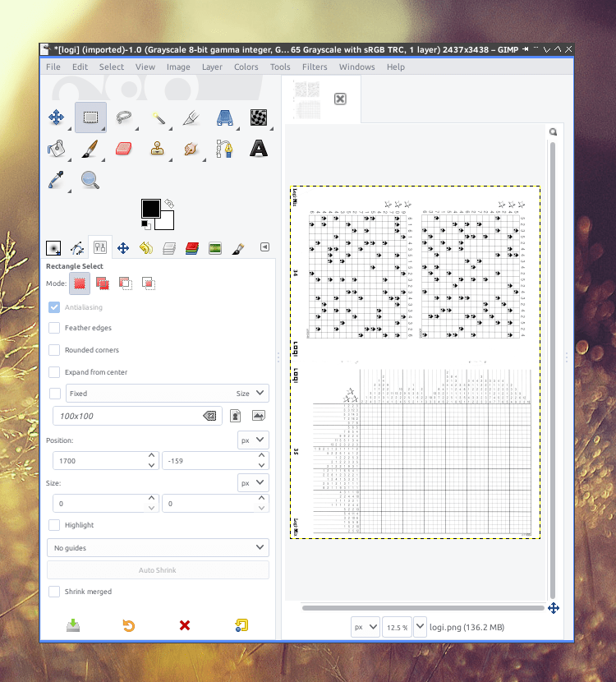Open status bar unit px dropdown
This screenshot has width=616, height=682.
(365, 627)
